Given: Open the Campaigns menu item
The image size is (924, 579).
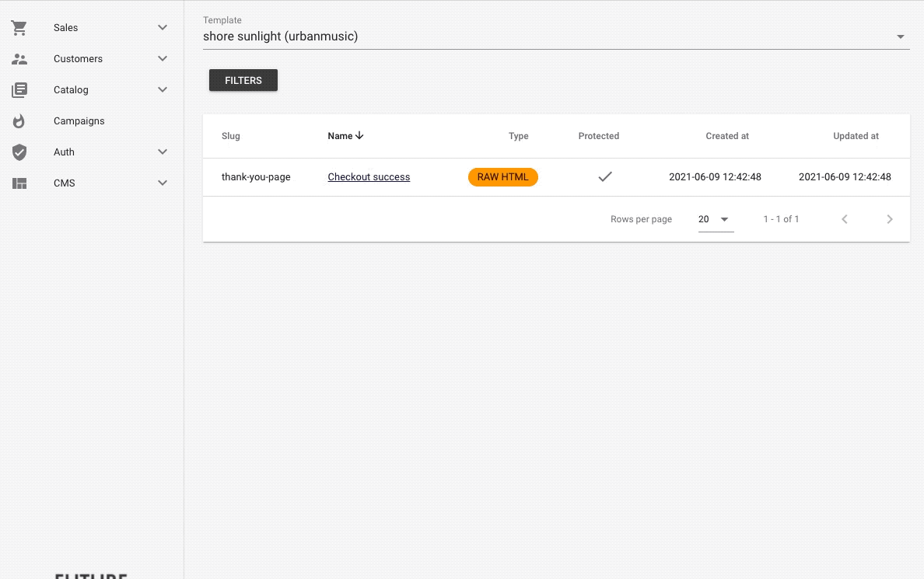Looking at the screenshot, I should point(92,121).
